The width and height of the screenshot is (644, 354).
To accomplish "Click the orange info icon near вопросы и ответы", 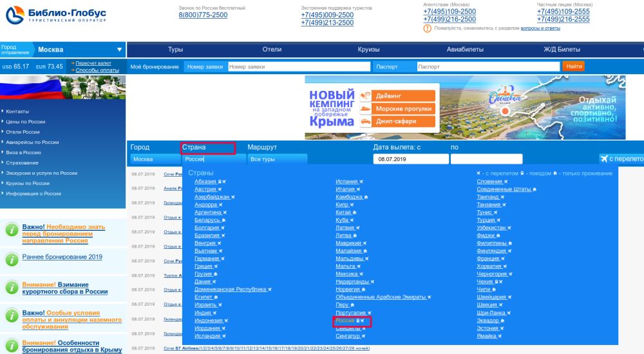I will coord(428,28).
